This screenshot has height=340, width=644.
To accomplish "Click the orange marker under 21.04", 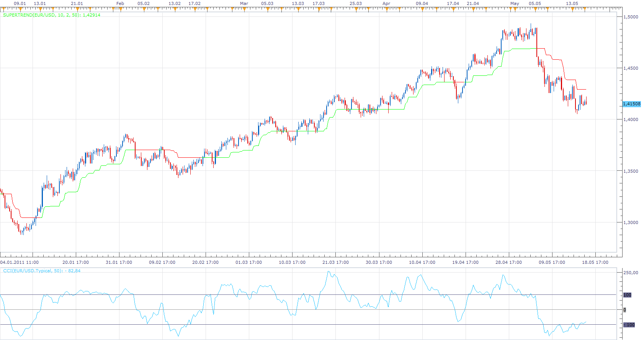I will tap(473, 9).
